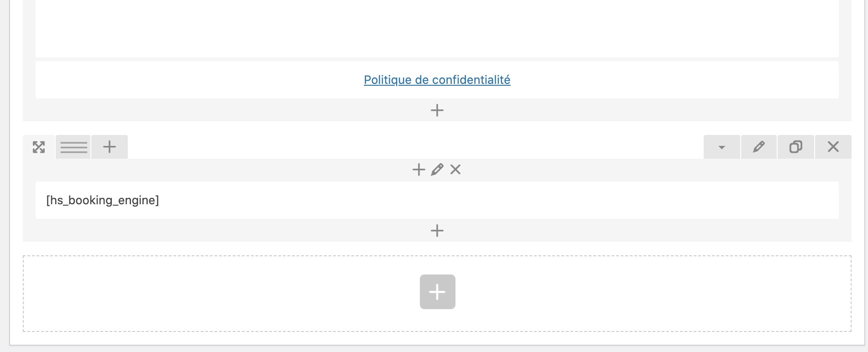
Task: Open the row layout options icon
Action: pyautogui.click(x=73, y=147)
